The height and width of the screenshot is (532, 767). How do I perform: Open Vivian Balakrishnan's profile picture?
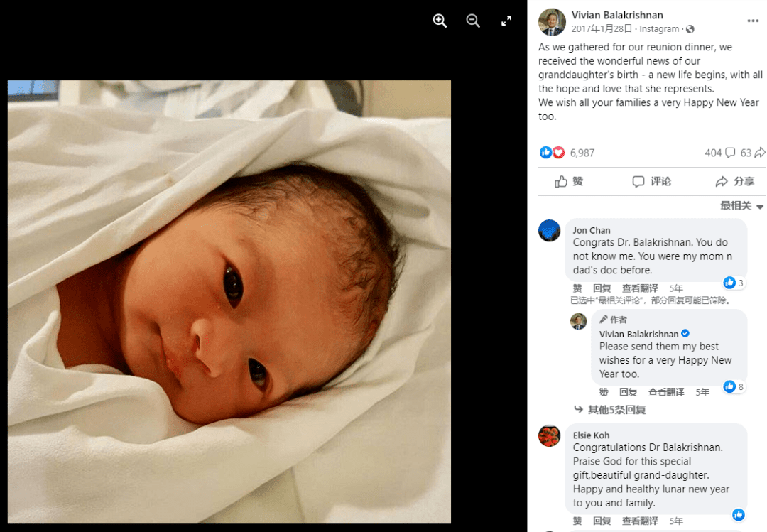[x=552, y=22]
